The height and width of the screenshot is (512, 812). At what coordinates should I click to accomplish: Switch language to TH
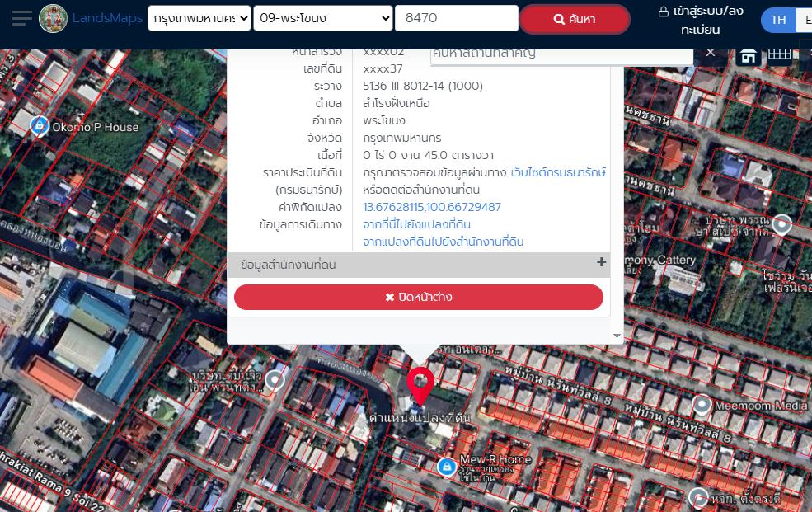778,20
